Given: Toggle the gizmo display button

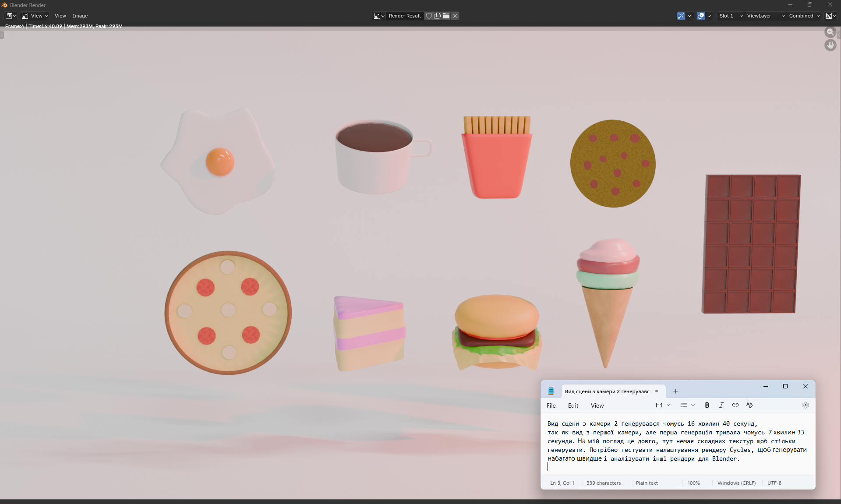Looking at the screenshot, I should coord(681,16).
